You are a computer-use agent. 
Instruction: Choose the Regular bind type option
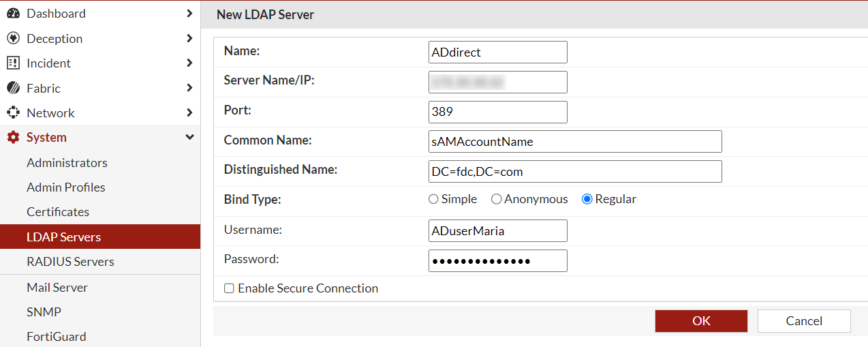click(587, 200)
